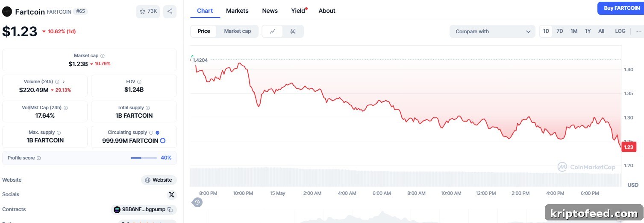The height and width of the screenshot is (223, 644).
Task: Click Vol/Mkt Cap (24h) info icon
Action: click(66, 108)
